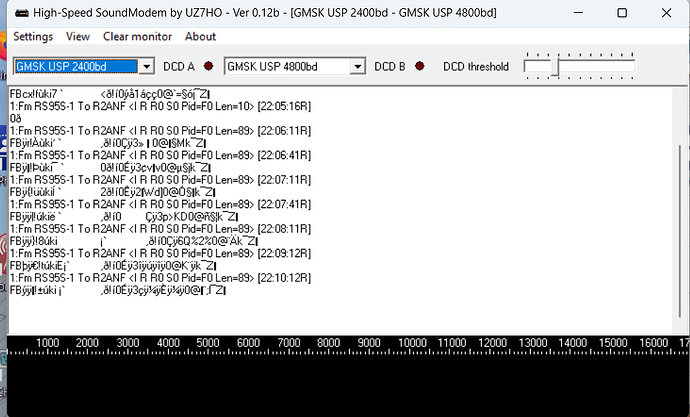Screen dimensions: 690x417
Task: Open the About menu item
Action: [x=200, y=36]
